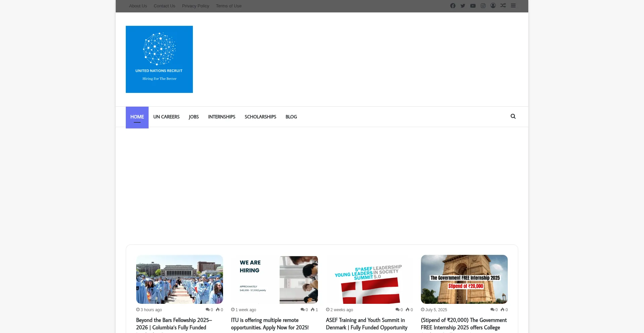Open the Twitter social icon
The width and height of the screenshot is (644, 333).
[x=463, y=6]
